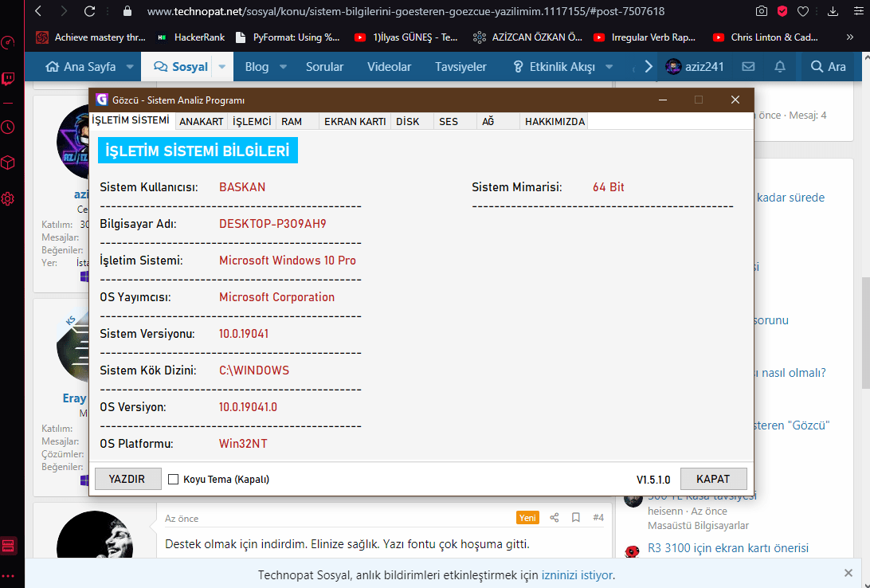The image size is (870, 588).
Task: Open GX Control speedometer in sidebar
Action: 8,43
